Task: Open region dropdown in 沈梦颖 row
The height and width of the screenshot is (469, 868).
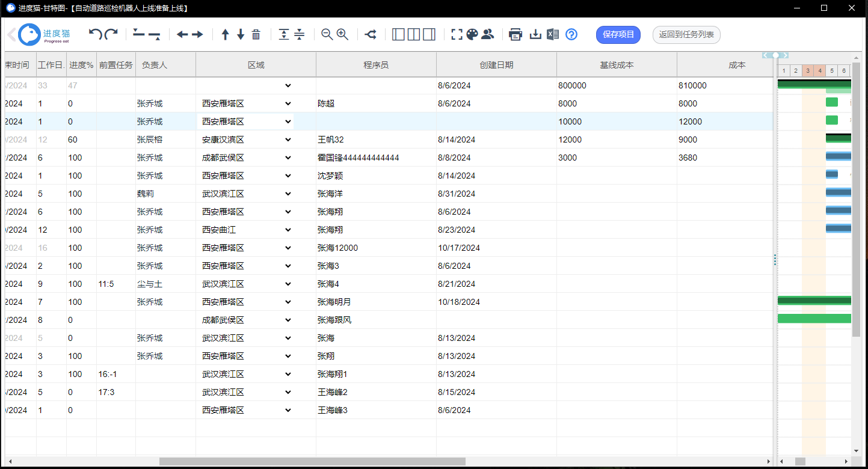Action: 245,176
